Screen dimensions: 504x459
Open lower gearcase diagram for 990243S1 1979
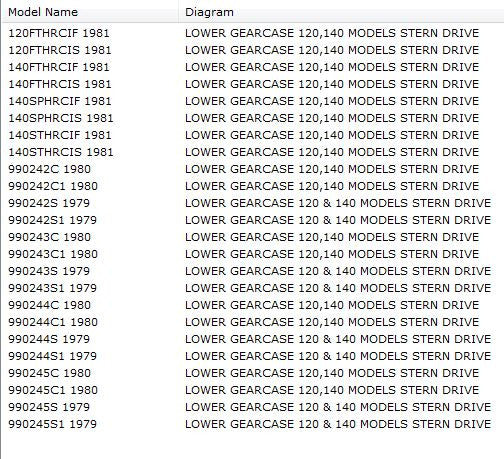tap(338, 288)
